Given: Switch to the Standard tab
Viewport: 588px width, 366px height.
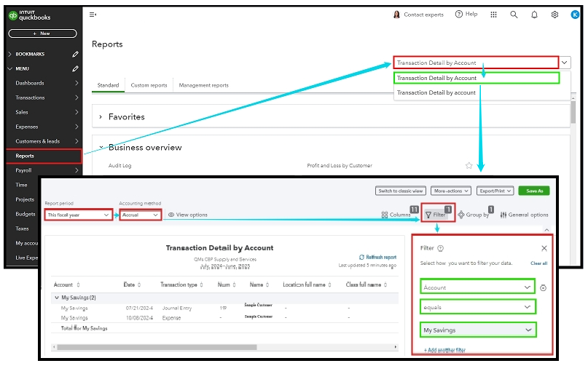Looking at the screenshot, I should coord(108,85).
